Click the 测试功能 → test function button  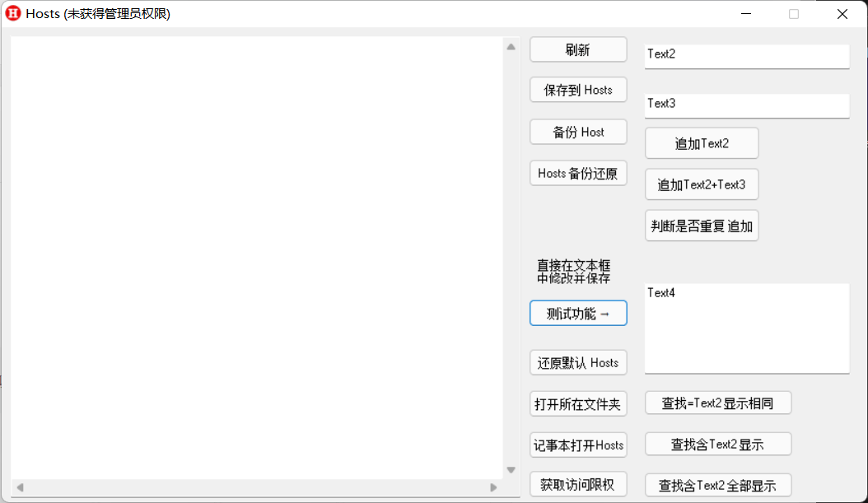point(578,313)
